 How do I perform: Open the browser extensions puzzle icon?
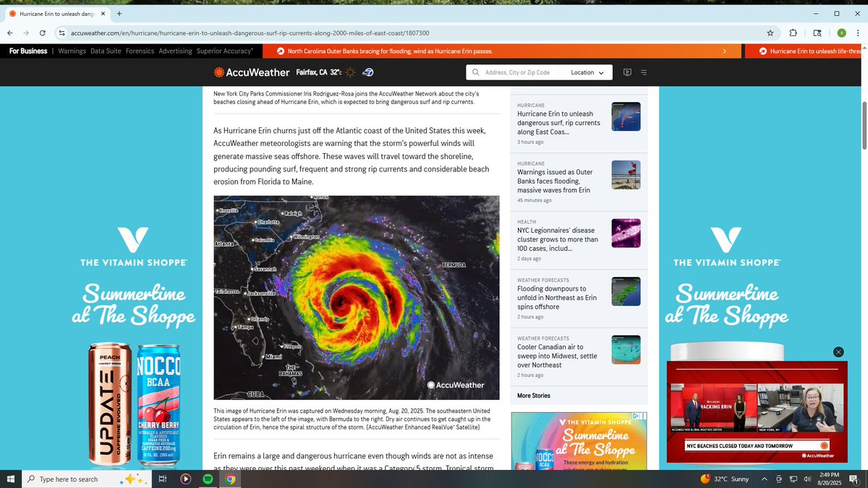pos(793,33)
